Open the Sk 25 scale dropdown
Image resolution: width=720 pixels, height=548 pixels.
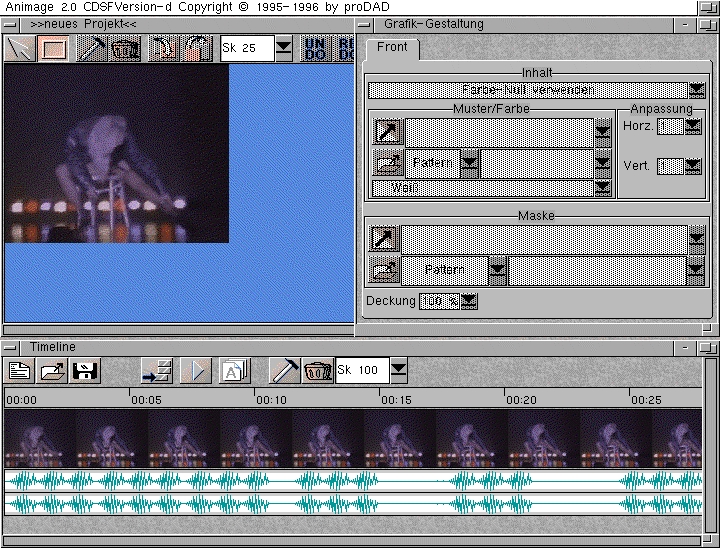(x=284, y=47)
